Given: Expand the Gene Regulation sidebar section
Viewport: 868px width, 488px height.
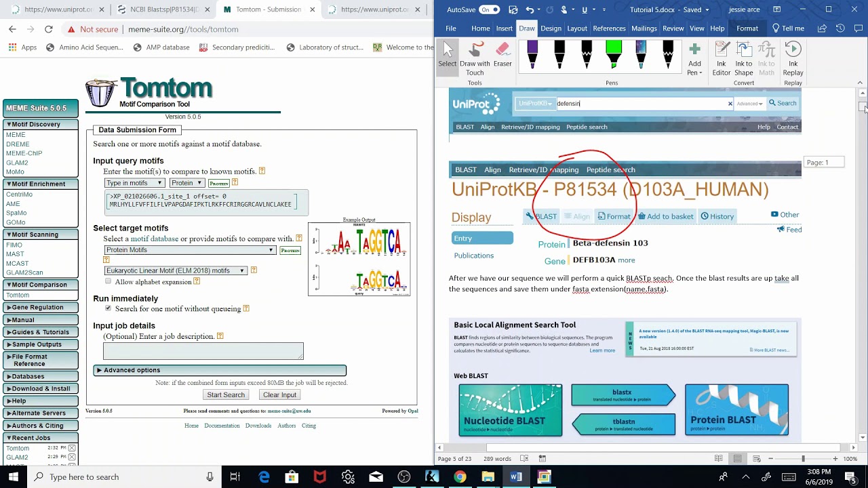Looking at the screenshot, I should click(x=41, y=307).
